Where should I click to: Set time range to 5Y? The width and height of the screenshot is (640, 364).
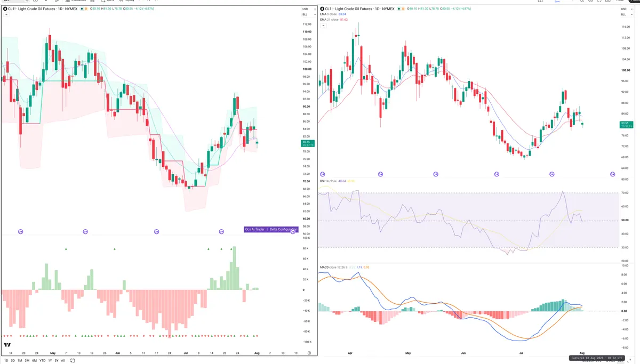(x=56, y=361)
